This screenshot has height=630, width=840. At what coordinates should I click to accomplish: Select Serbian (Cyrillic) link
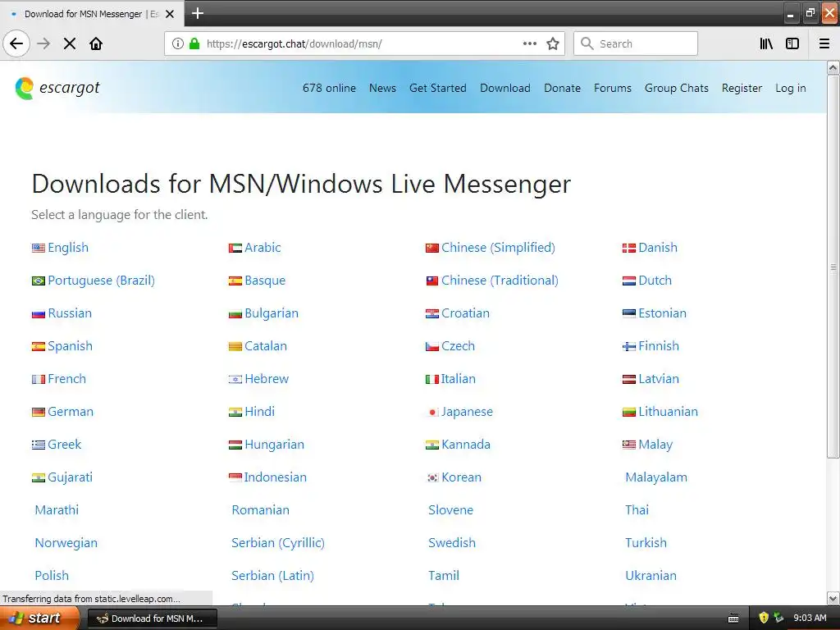tap(278, 543)
